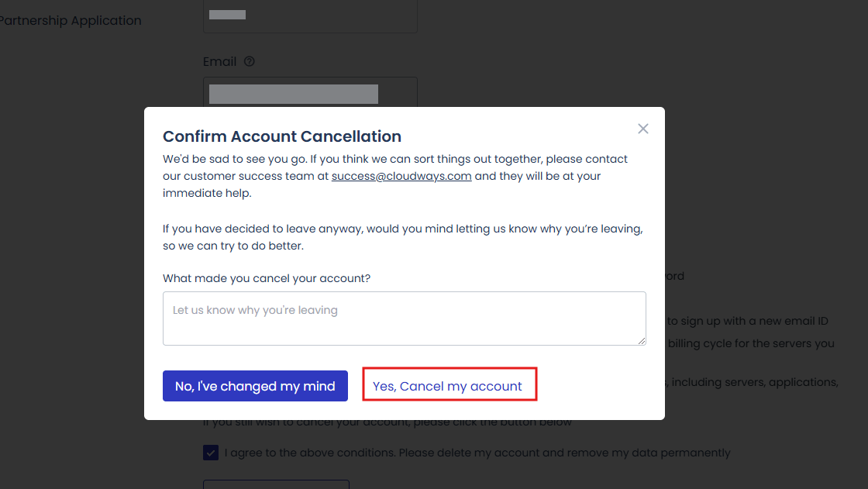Focus the why you're leaving text box
The height and width of the screenshot is (489, 868).
tap(404, 319)
